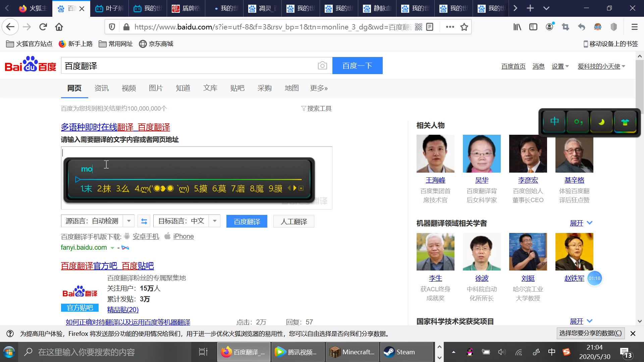Open skin shirt icon on IME floating bar
This screenshot has width=644, height=362.
click(x=625, y=121)
